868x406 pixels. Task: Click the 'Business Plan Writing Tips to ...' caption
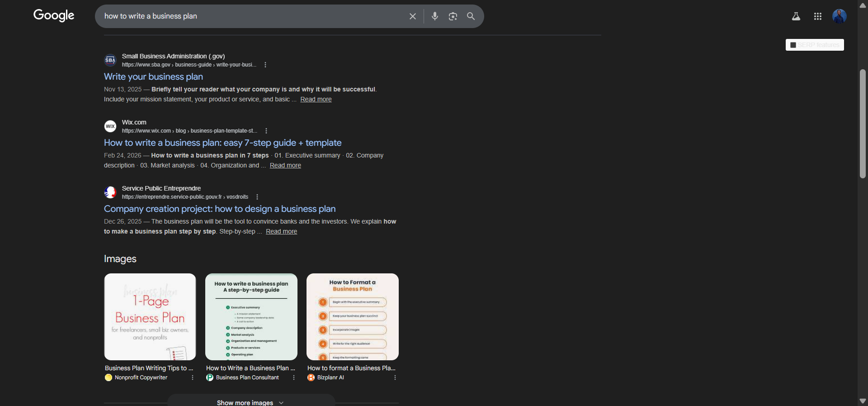click(149, 368)
